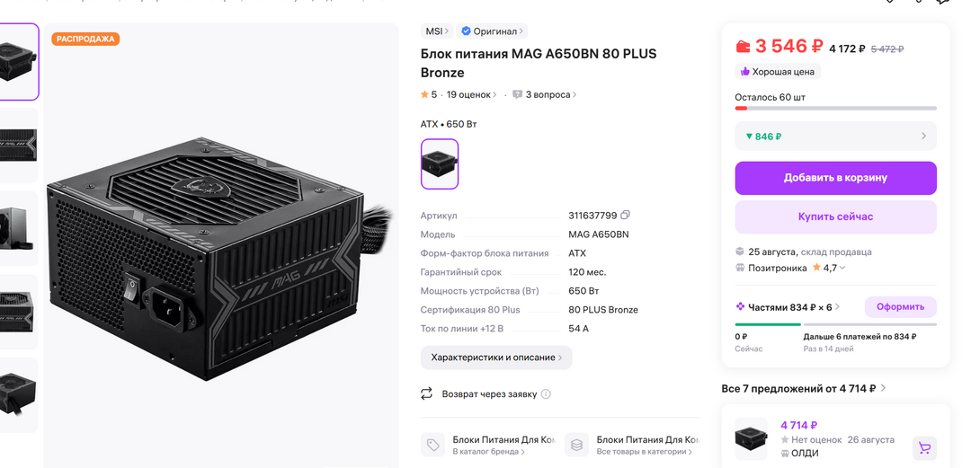Expand the 846 ₽ price drop row
Screen dimensions: 980x468
pos(835,137)
